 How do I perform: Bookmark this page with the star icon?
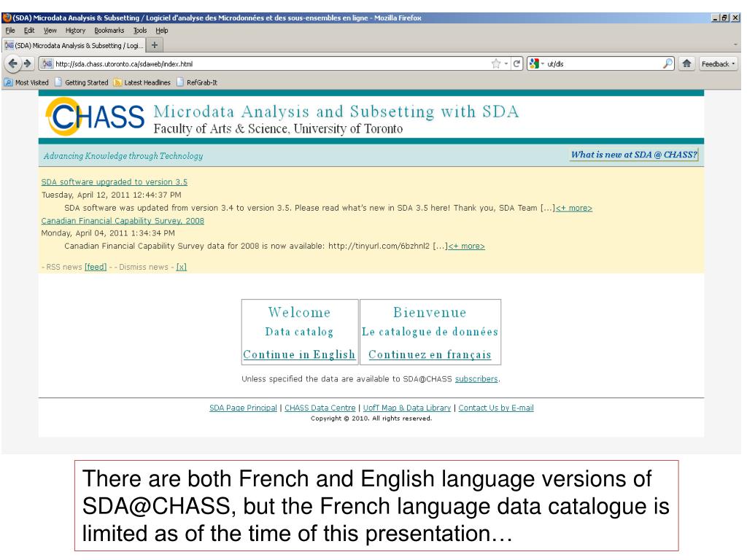click(496, 64)
